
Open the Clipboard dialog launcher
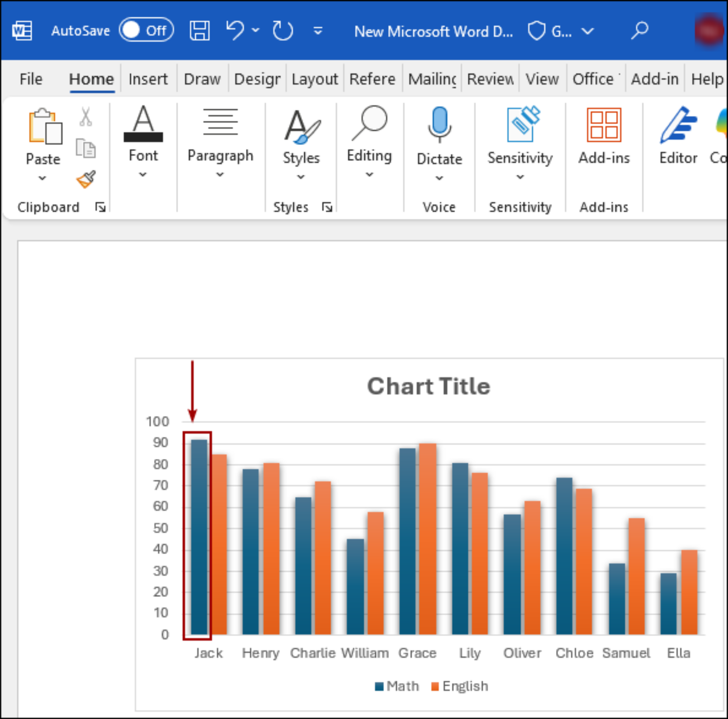[x=100, y=207]
